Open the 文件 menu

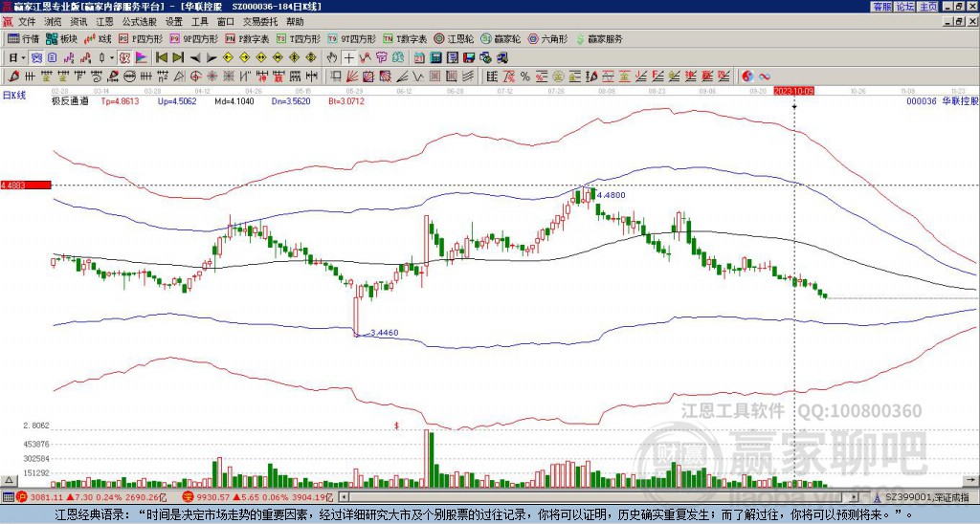[27, 22]
